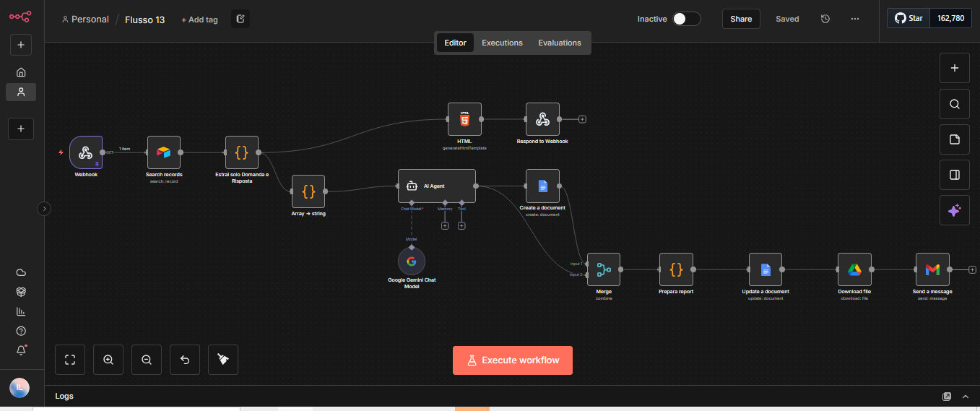
Task: Click the canvas add node plus button
Action: tap(955, 68)
